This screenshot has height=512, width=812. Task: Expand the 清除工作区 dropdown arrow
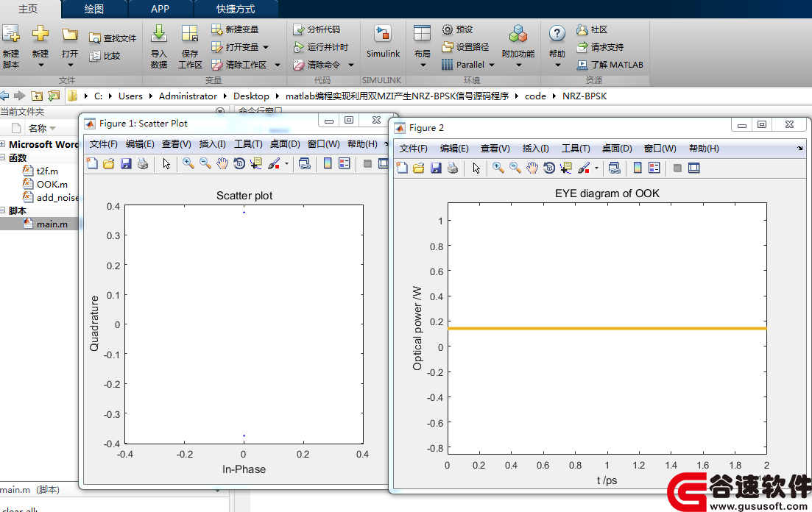[x=277, y=65]
